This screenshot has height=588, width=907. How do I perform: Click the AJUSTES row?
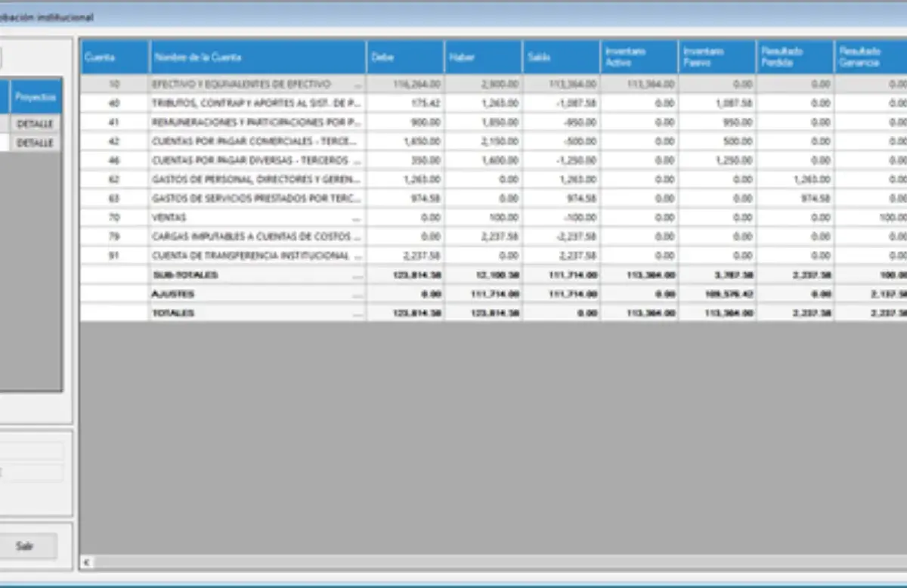click(494, 294)
